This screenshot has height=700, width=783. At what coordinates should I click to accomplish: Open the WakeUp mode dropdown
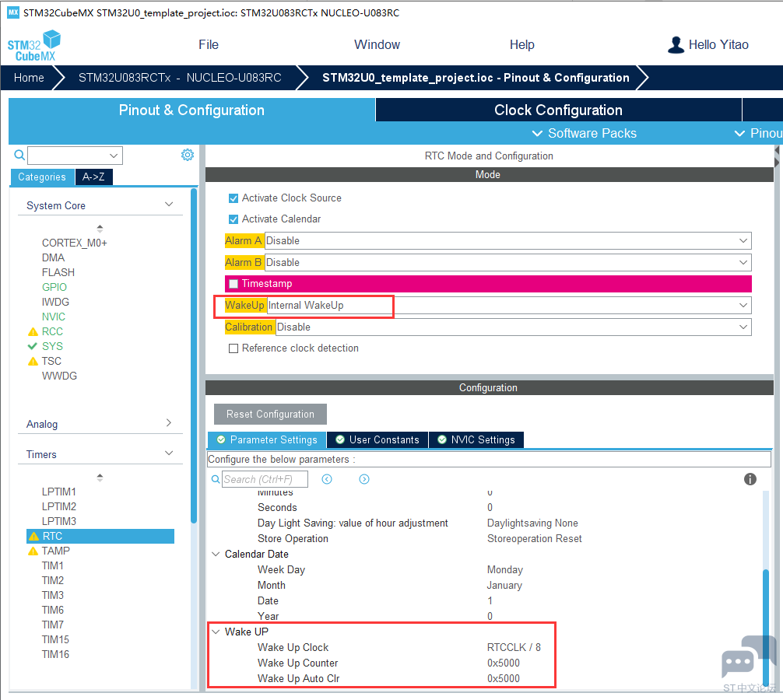[509, 306]
